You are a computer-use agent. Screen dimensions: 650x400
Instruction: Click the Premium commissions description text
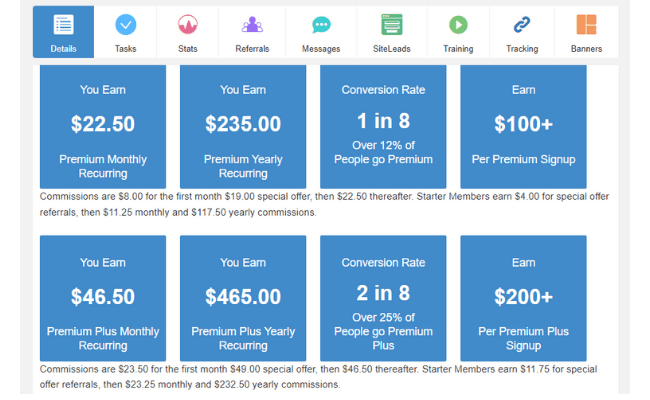324,204
